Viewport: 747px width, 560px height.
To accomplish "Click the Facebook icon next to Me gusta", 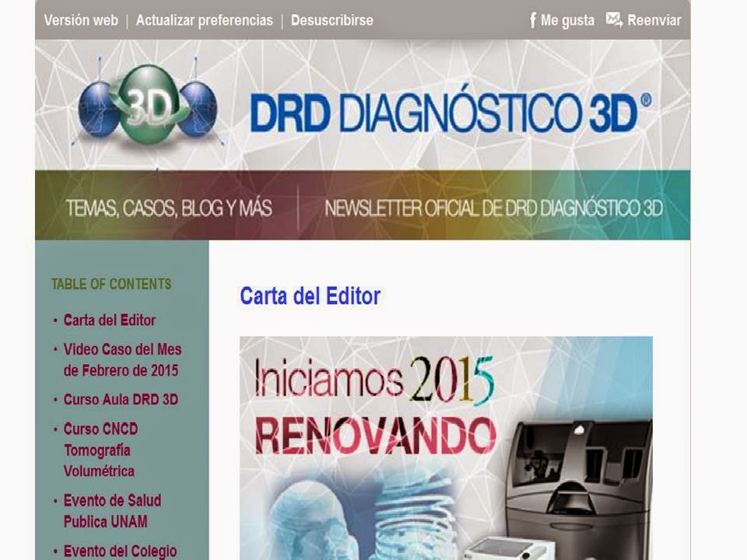I will (533, 19).
